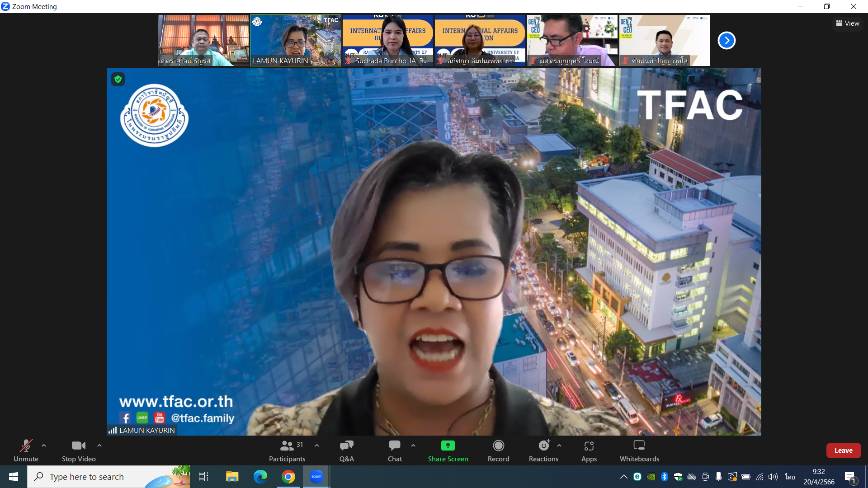Select LAMUN KAYURIN thumbnail in gallery strip
Viewport: 868px width, 488px height.
296,41
